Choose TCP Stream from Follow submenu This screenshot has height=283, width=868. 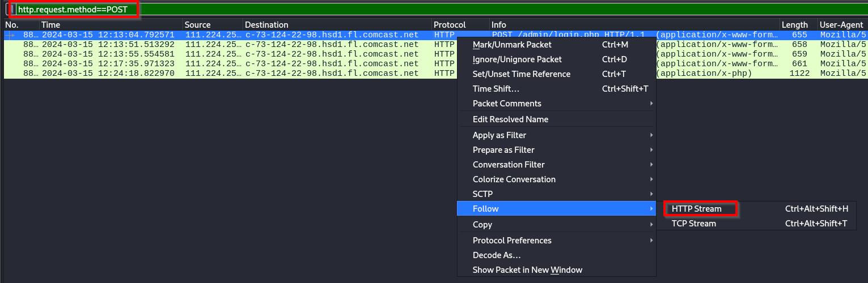pyautogui.click(x=693, y=224)
